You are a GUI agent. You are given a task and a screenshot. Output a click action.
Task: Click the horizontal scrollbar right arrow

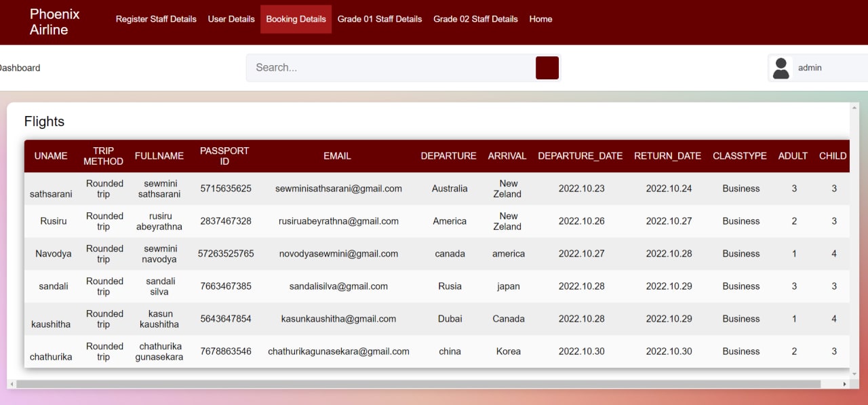tap(844, 384)
